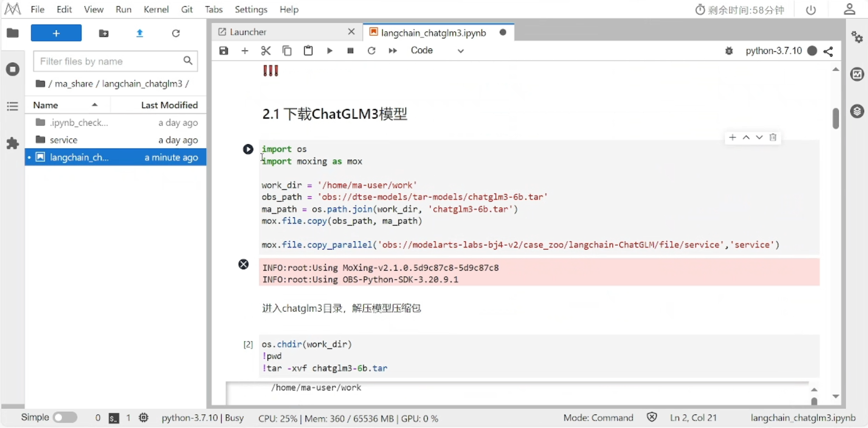The width and height of the screenshot is (868, 428).
Task: Open the property inspector gears icon
Action: [x=857, y=37]
